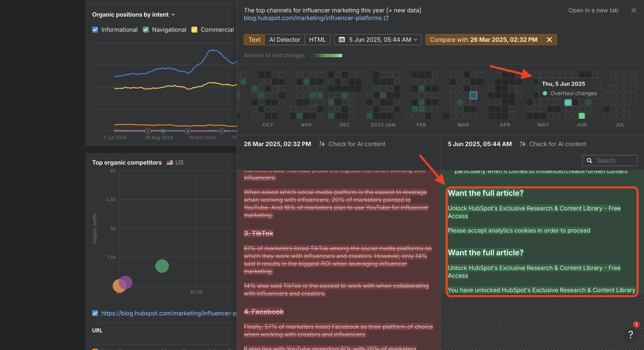The height and width of the screenshot is (350, 644).
Task: Open blog.hubspot.com/marketing/influencer-platforms link
Action: coord(313,18)
